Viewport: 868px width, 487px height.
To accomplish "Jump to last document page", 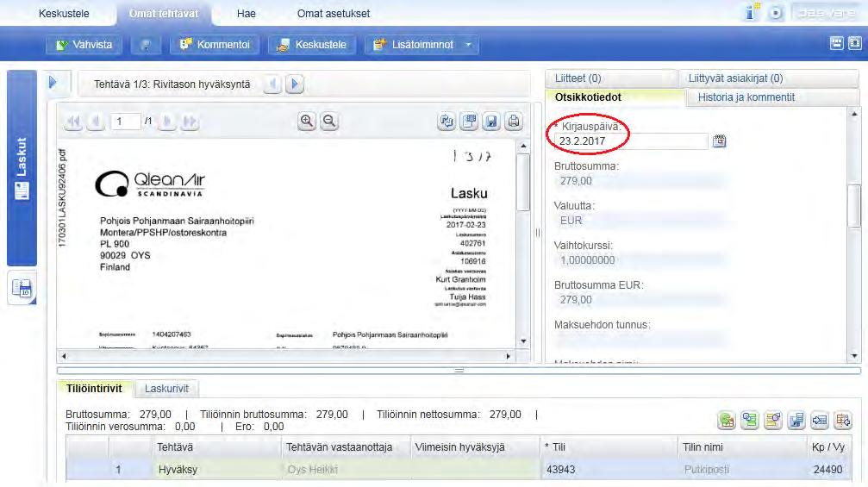I will 190,122.
